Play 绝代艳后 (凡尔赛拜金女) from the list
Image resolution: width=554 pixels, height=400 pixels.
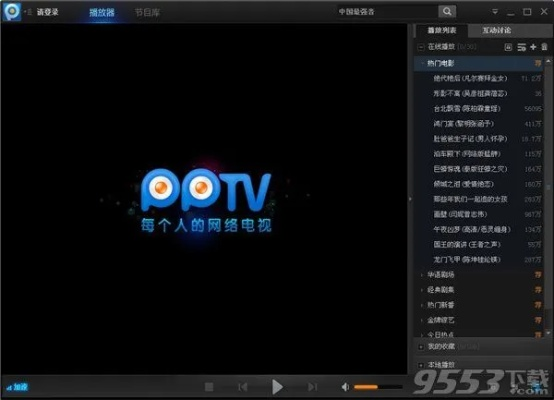(x=479, y=78)
